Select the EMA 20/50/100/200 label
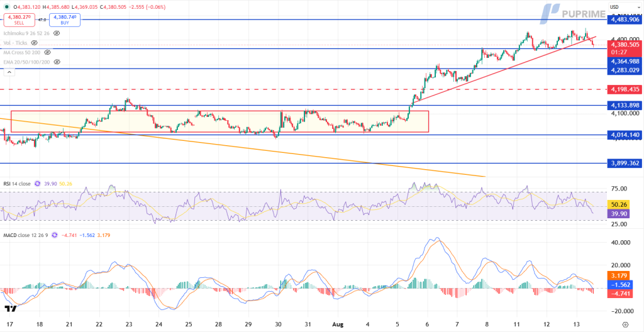This screenshot has width=644, height=332. coord(28,62)
